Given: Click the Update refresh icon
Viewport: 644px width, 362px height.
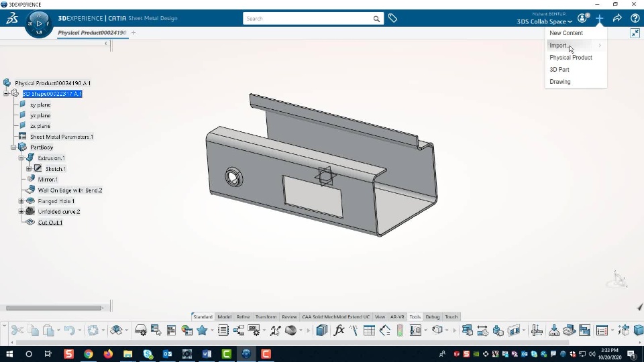Looking at the screenshot, I should click(93, 330).
